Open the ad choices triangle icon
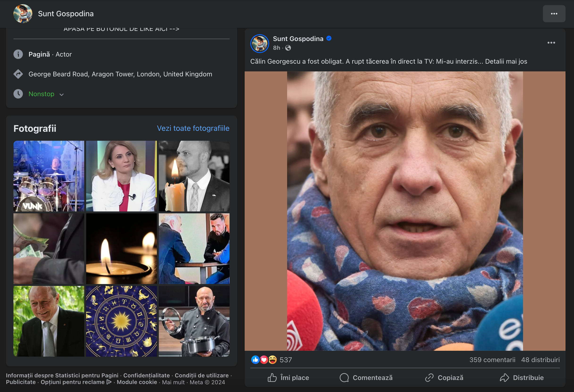The image size is (574, 392). coord(109,382)
